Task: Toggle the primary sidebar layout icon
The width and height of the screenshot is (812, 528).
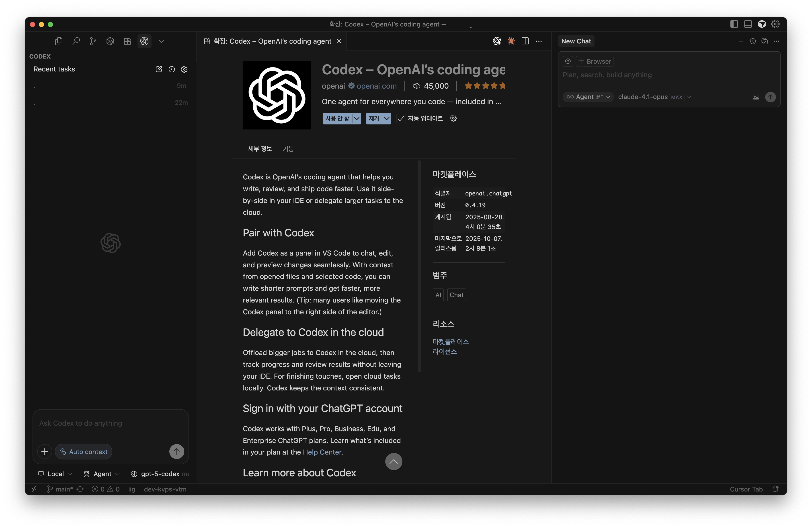Action: [x=734, y=24]
